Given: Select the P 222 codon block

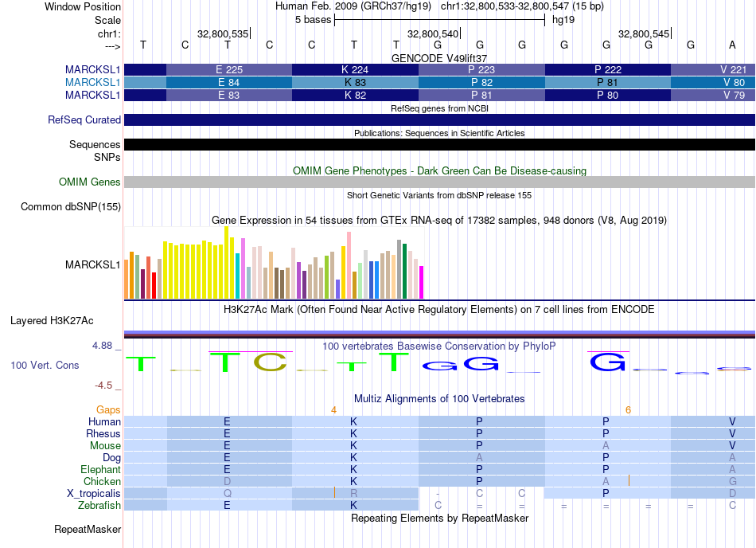Looking at the screenshot, I should [607, 69].
